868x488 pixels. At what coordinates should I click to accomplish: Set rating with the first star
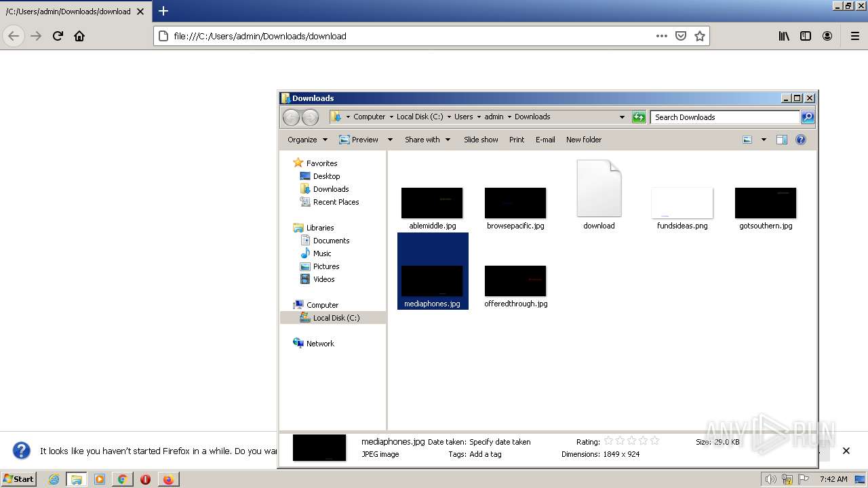[608, 441]
